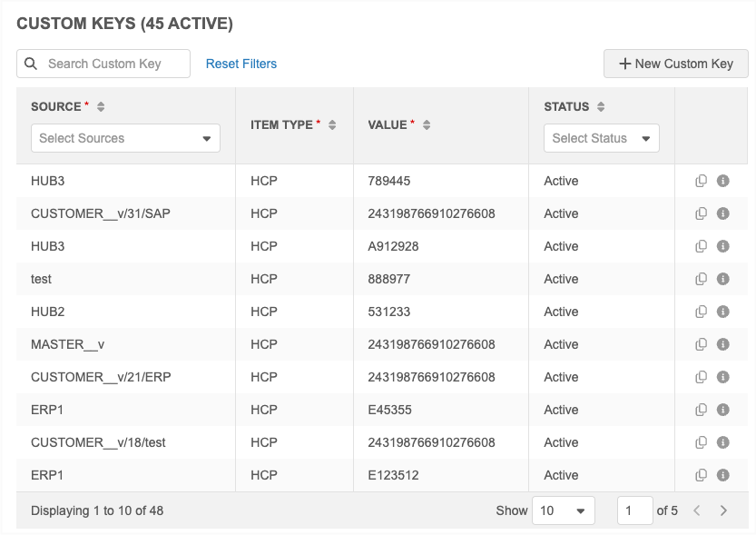This screenshot has height=535, width=756.
Task: Show info for test 888977 row
Action: coord(723,279)
